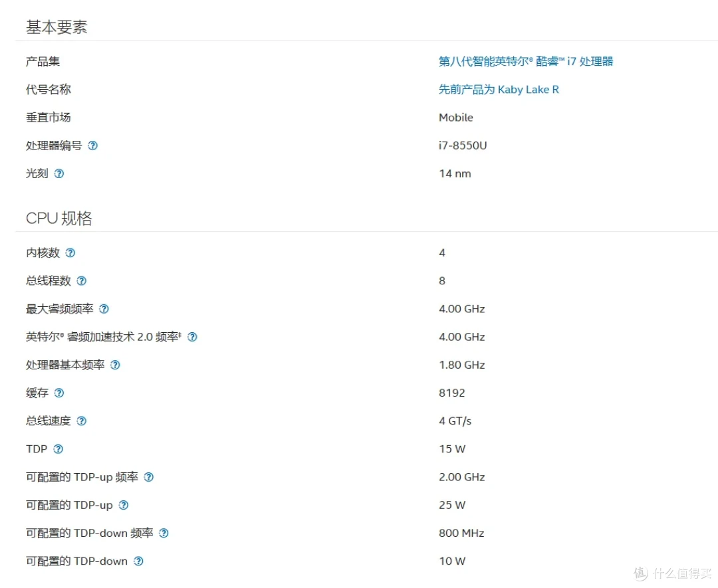Select the 8192 cache value
Image resolution: width=718 pixels, height=588 pixels.
(451, 393)
